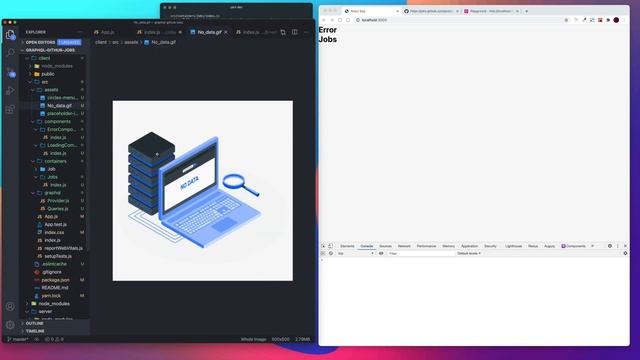Expand OPEN EDITORS section

[x=40, y=42]
